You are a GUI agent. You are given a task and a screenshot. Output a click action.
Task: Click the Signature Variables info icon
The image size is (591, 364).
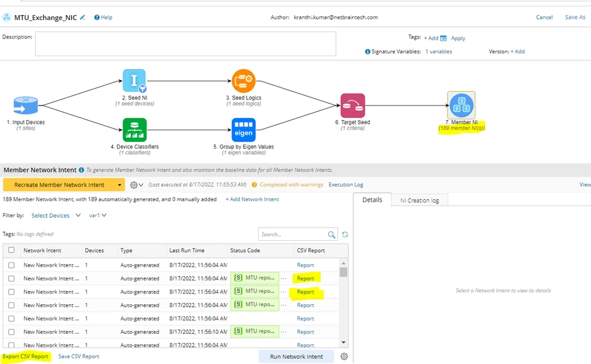click(368, 52)
